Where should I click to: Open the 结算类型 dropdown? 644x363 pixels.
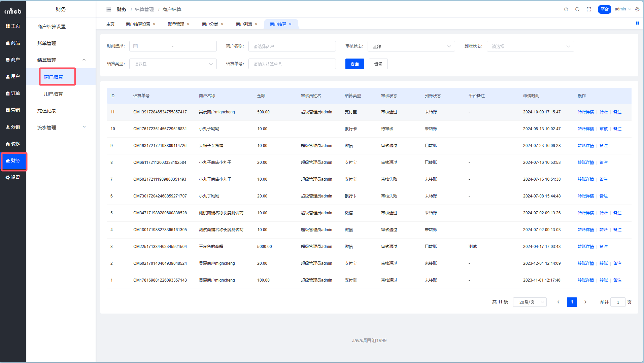173,64
